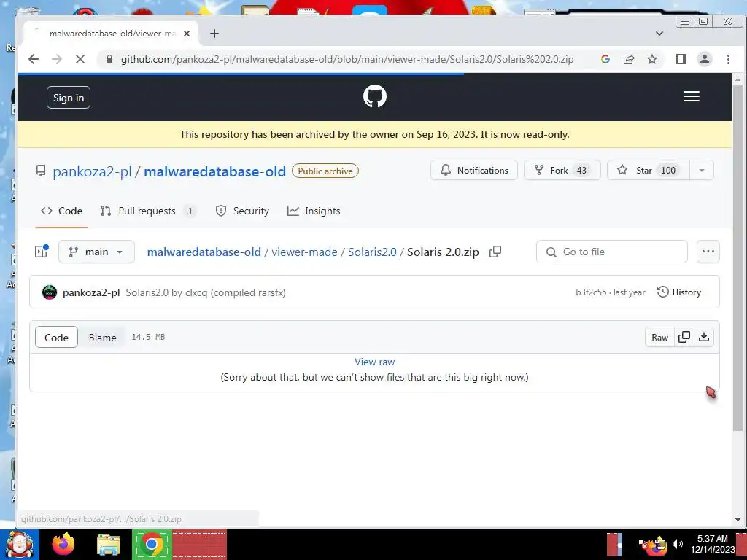Open malwaredatabase-old root in breadcrumb
Viewport: 747px width, 560px height.
pos(204,252)
